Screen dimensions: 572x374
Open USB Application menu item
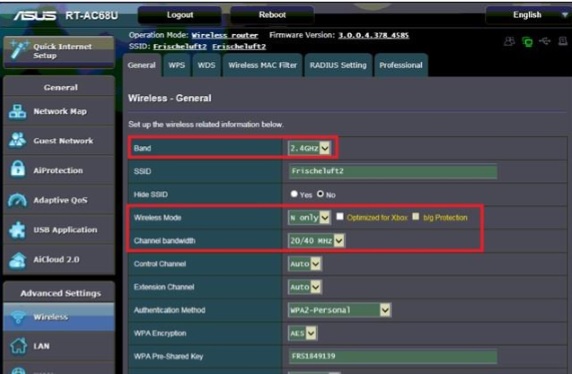59,230
